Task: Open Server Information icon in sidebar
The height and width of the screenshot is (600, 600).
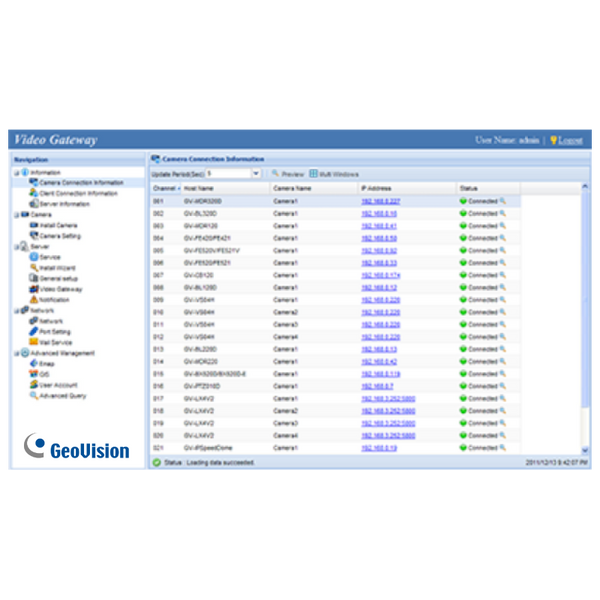Action: [x=34, y=204]
